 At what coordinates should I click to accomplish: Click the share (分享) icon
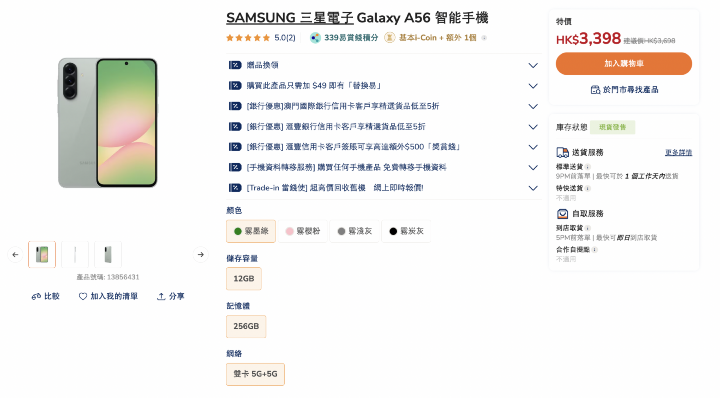point(161,297)
